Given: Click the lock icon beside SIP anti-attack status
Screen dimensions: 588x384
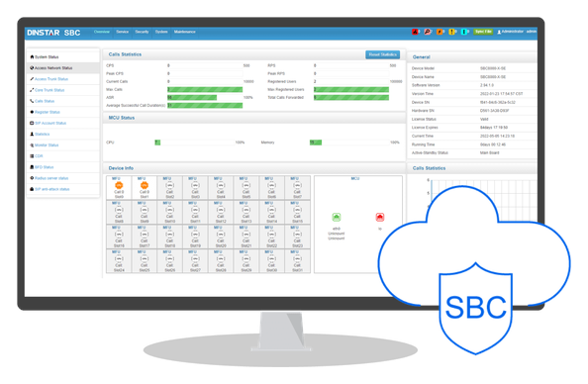Looking at the screenshot, I should pyautogui.click(x=32, y=189).
